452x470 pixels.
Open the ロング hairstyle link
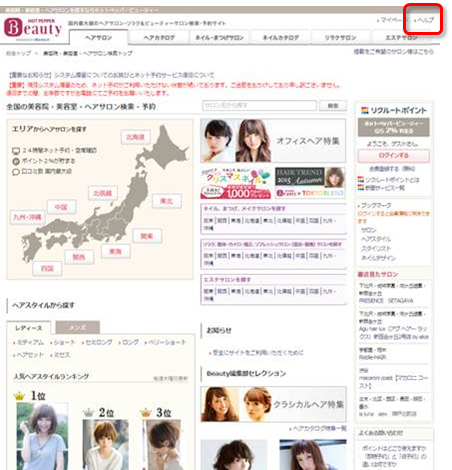pos(130,342)
